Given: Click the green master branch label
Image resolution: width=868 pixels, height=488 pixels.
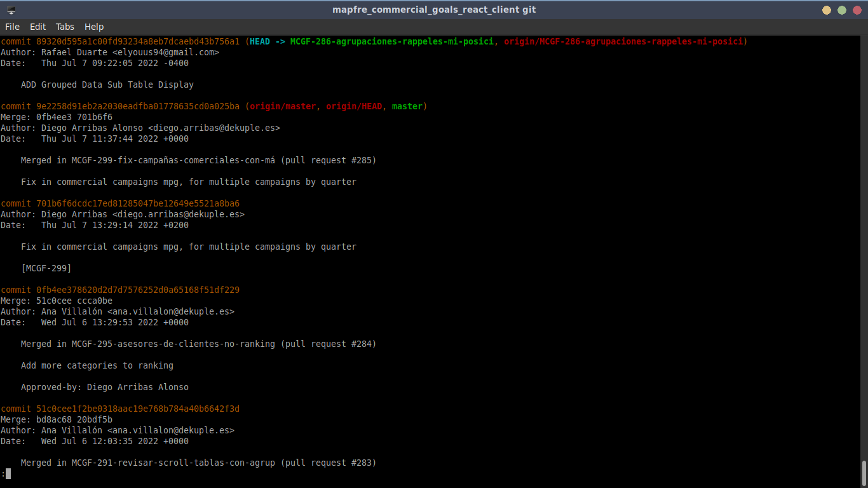Looking at the screenshot, I should (407, 107).
